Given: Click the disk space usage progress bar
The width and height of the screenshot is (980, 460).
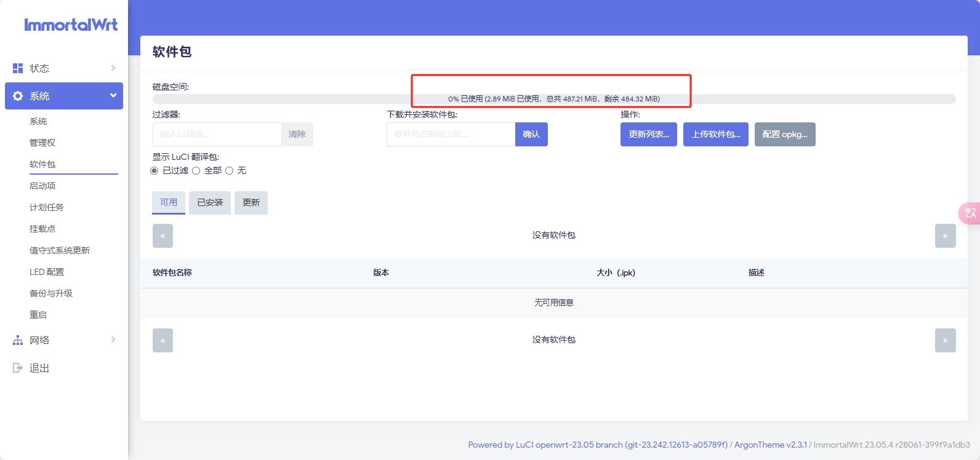Looking at the screenshot, I should tap(554, 99).
